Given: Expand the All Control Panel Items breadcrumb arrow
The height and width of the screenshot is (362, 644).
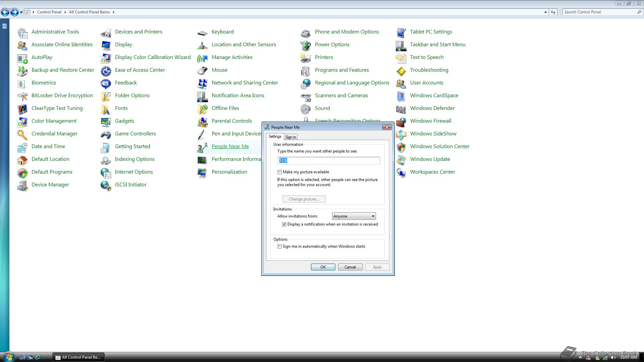Looking at the screenshot, I should click(x=113, y=12).
